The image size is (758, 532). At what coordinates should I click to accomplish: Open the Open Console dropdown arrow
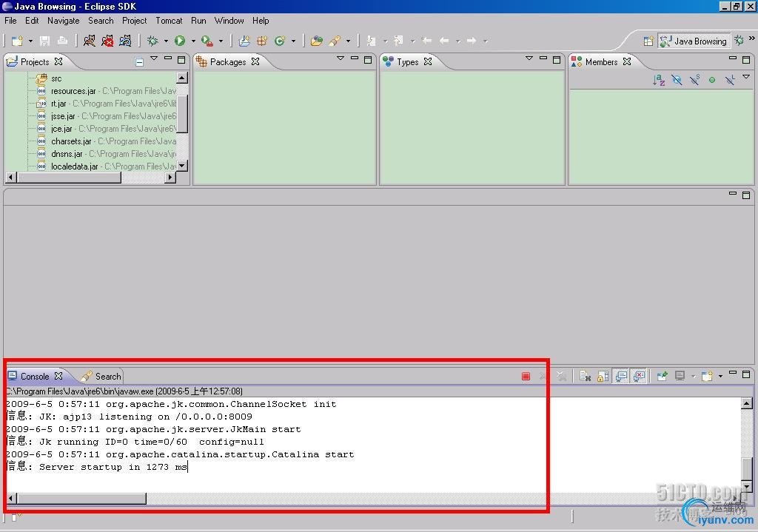(720, 376)
